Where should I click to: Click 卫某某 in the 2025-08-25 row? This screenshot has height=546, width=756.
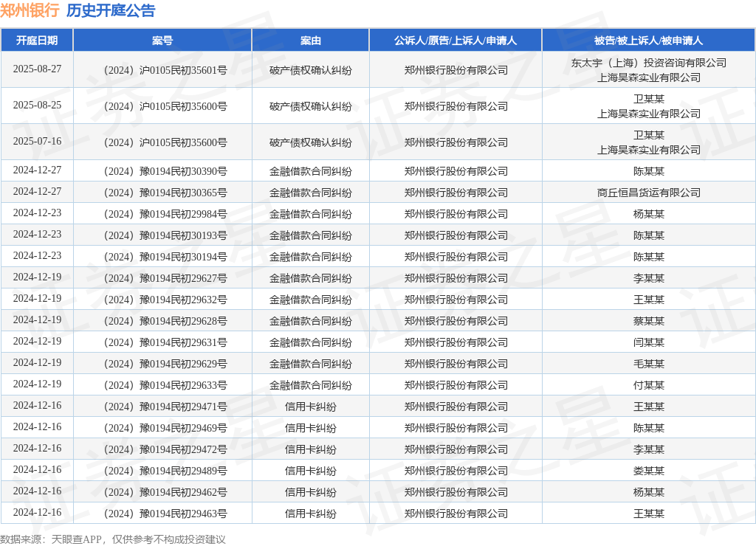click(x=648, y=99)
